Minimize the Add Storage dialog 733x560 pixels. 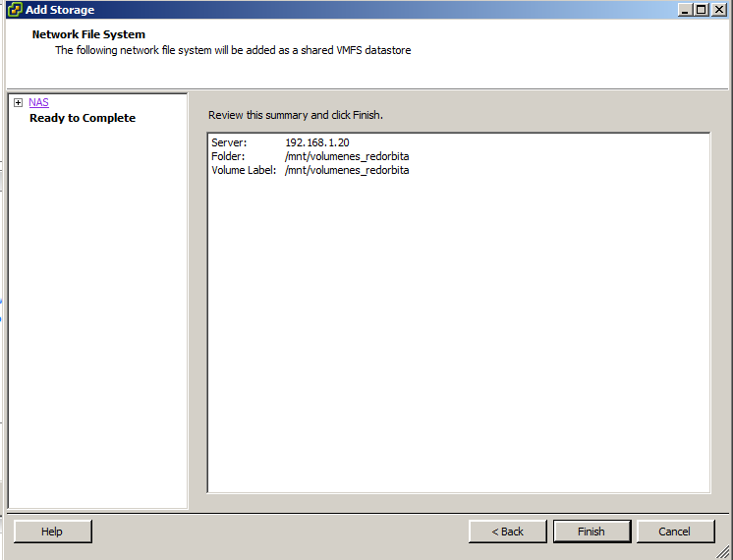[684, 10]
